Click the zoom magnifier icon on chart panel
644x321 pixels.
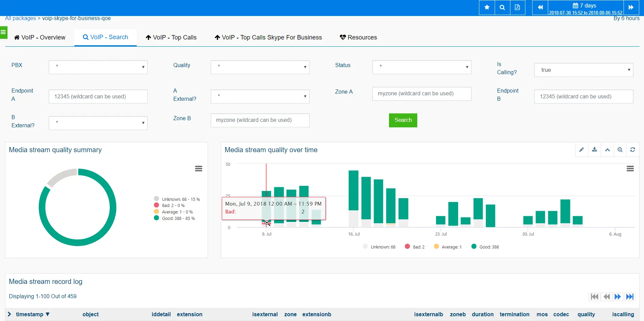click(x=620, y=150)
